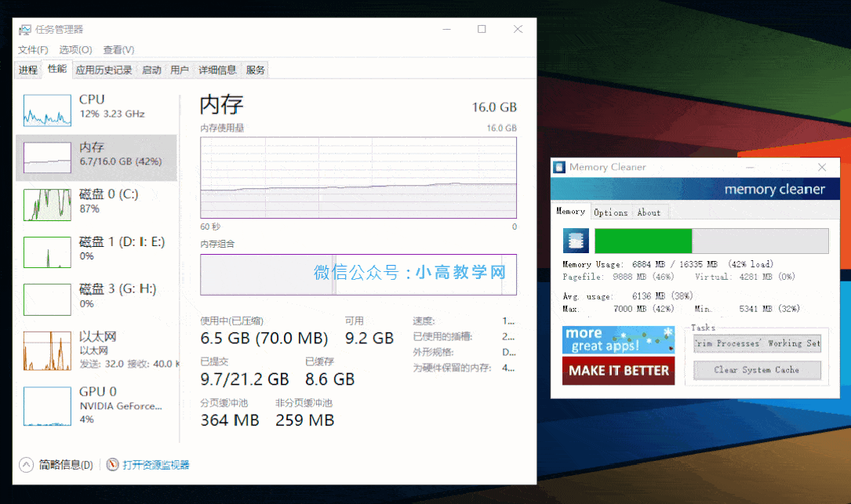Select the 磁盘 1 (D: I: E:) graph
Image resolution: width=851 pixels, height=504 pixels.
(46, 252)
